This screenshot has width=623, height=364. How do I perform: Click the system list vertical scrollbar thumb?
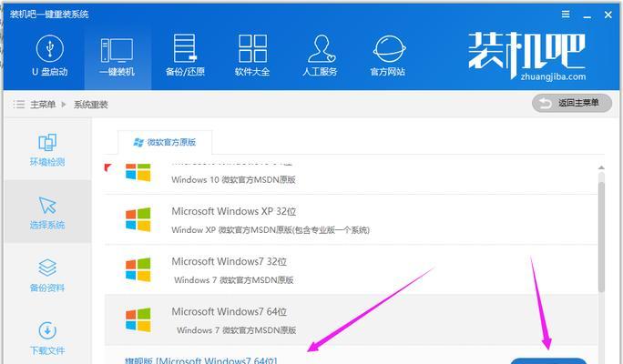[601, 238]
